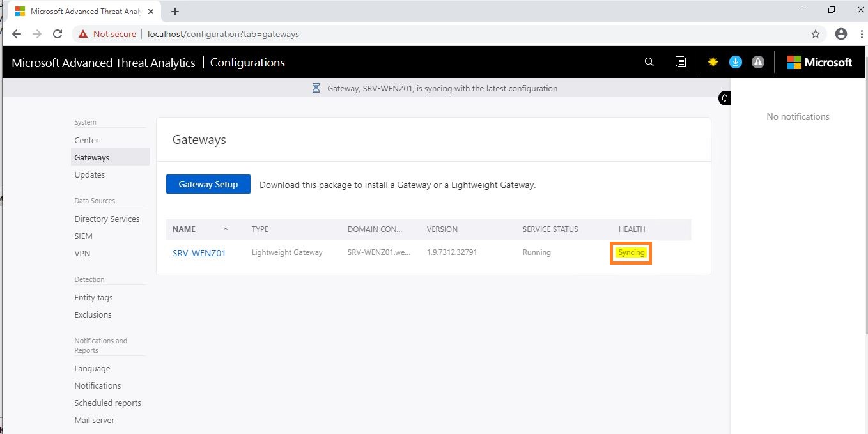
Task: Click the TYPE column header
Action: point(260,229)
